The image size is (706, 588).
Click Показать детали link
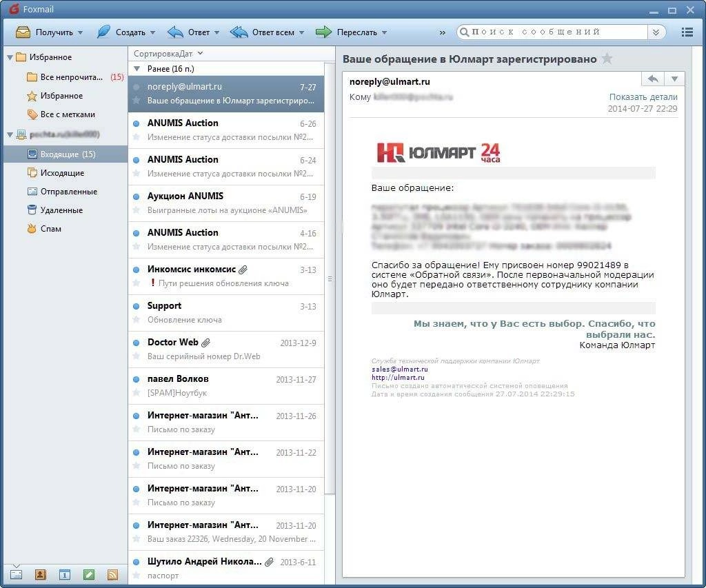(643, 97)
